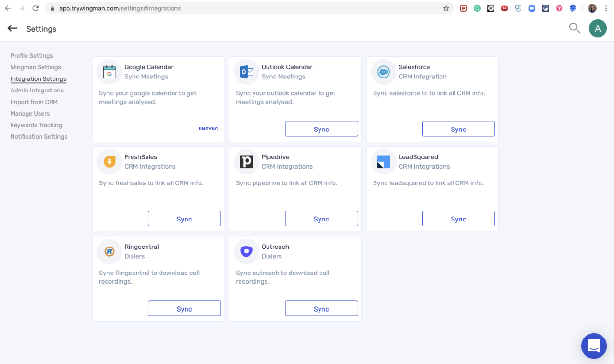Screen dimensions: 614x364
Task: Click the Salesforce cloud logo icon
Action: [383, 72]
